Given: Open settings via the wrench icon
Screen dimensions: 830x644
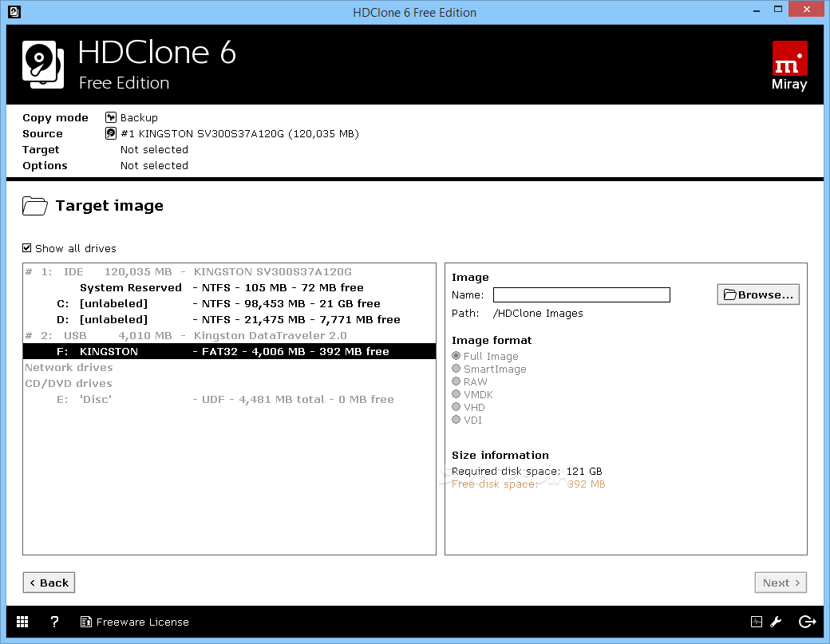Looking at the screenshot, I should click(776, 622).
